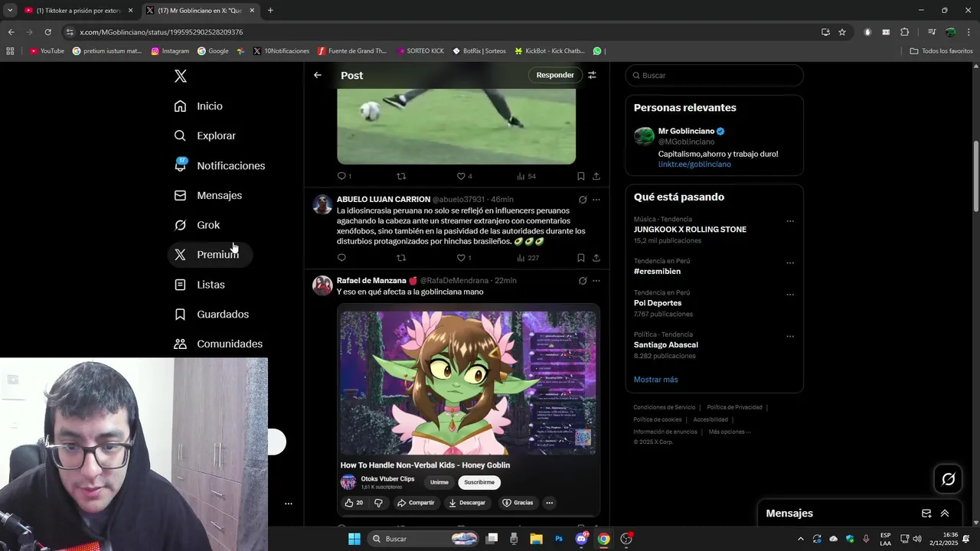
Task: Bookmark this page with star icon
Action: [842, 32]
